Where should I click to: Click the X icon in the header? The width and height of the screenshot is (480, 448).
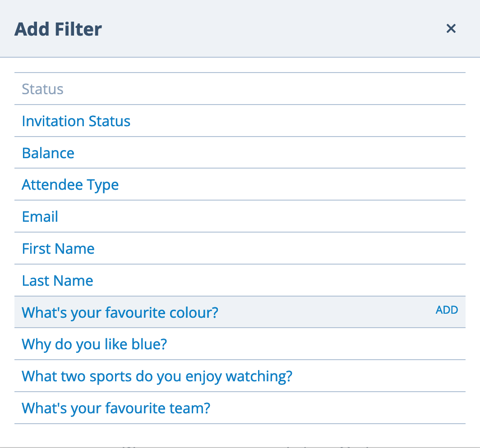point(451,28)
